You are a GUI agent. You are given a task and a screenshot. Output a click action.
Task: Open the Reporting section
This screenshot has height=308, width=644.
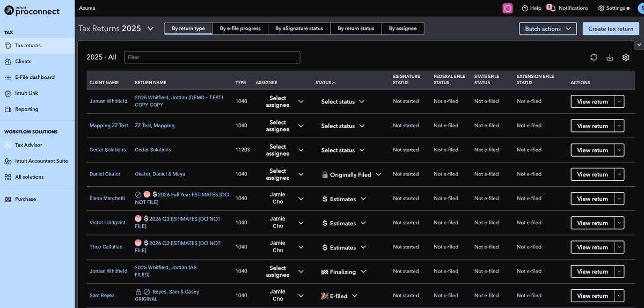point(37,109)
